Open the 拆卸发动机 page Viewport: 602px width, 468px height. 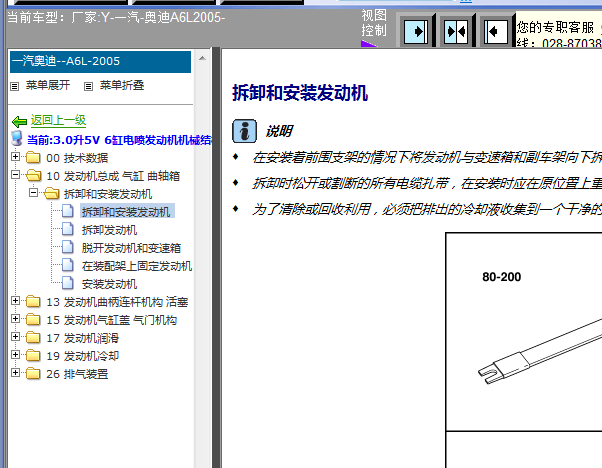coord(109,230)
